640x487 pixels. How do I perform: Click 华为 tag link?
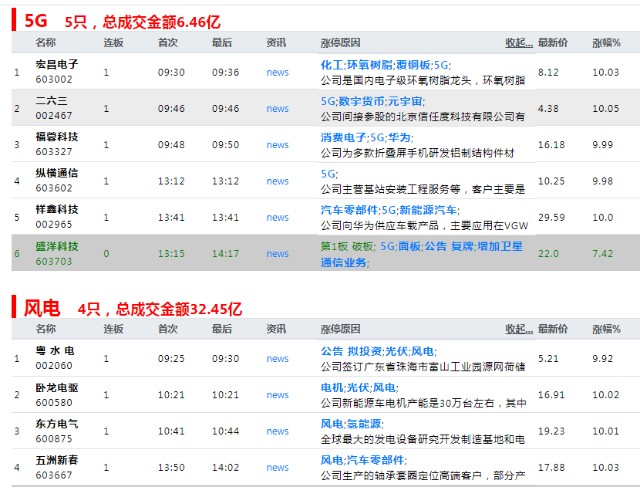[399, 138]
